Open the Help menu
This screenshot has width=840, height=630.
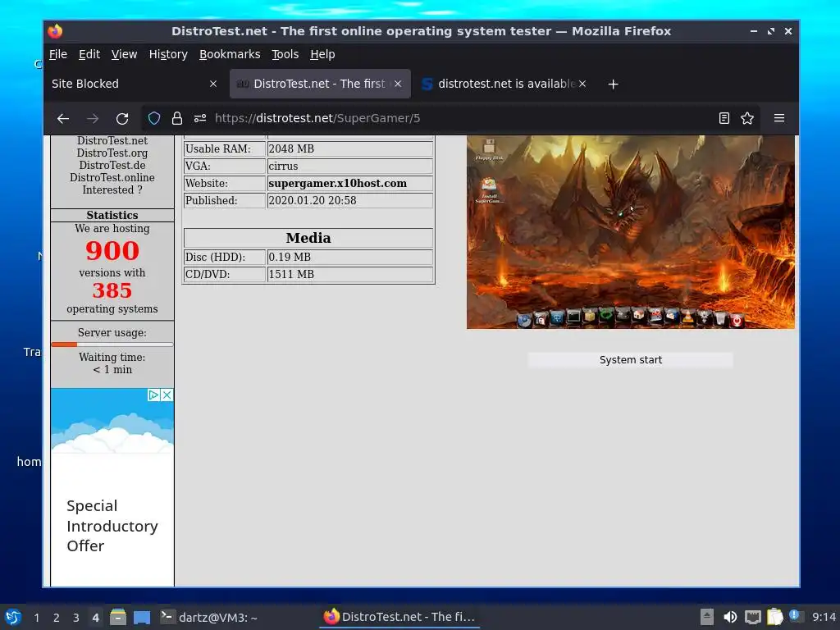(x=322, y=55)
